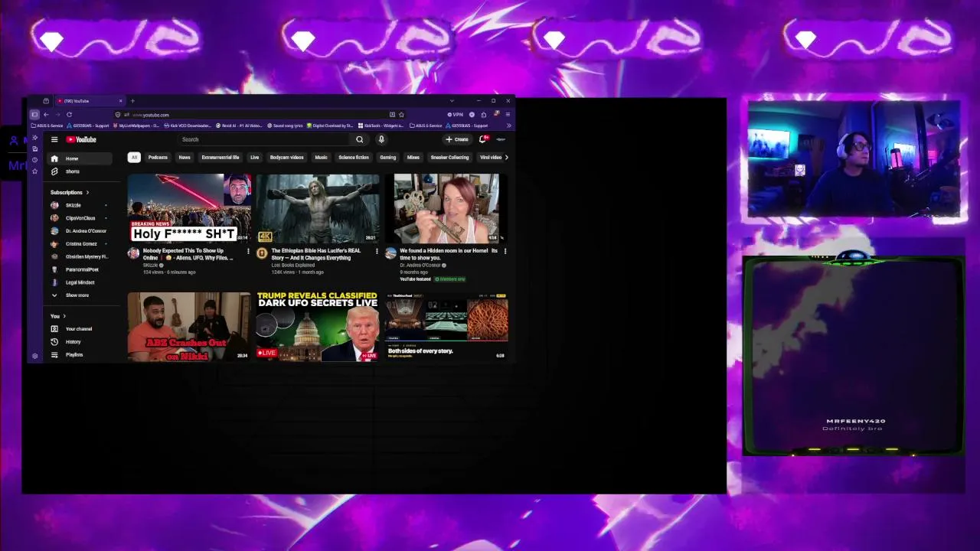The height and width of the screenshot is (551, 980).
Task: Open Trump Reveals Classified live thumbnail
Action: [318, 325]
